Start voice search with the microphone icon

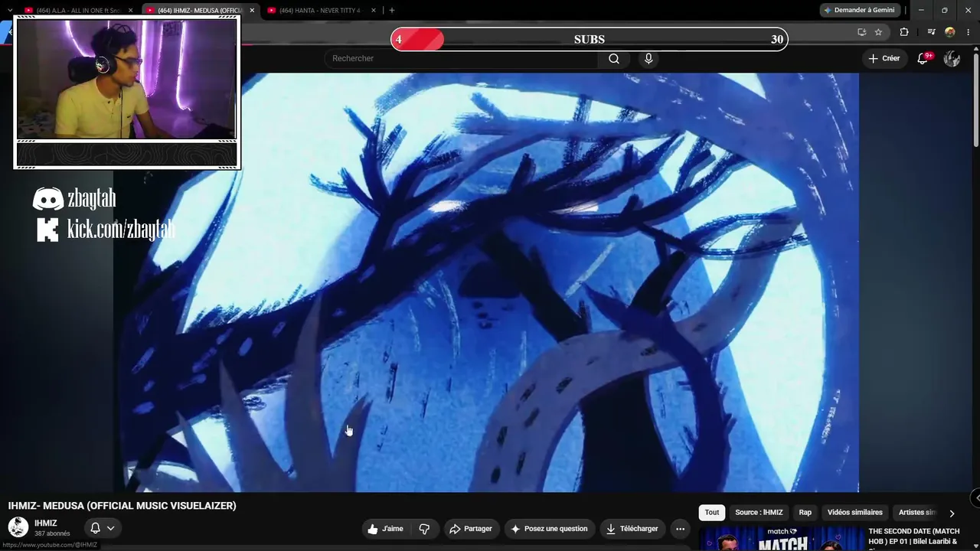click(x=648, y=58)
